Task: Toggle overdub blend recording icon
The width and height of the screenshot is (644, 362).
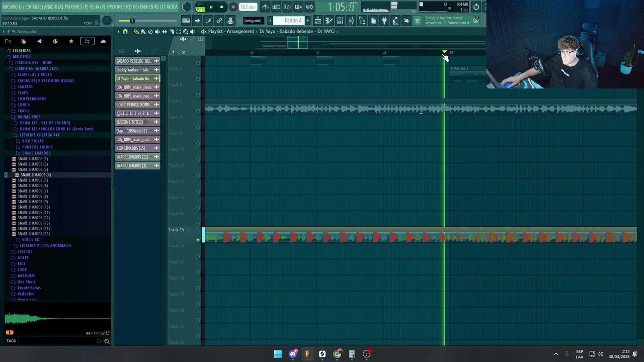Action: (298, 7)
